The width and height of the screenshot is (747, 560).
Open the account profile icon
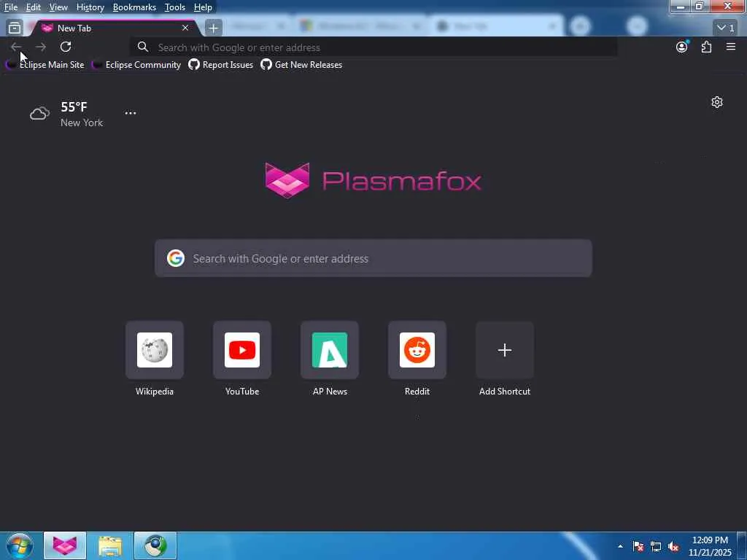[x=682, y=47]
